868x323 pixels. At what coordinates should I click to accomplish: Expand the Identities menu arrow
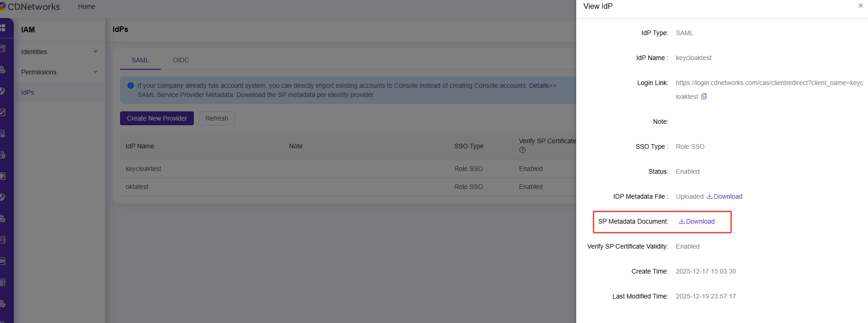[x=96, y=52]
